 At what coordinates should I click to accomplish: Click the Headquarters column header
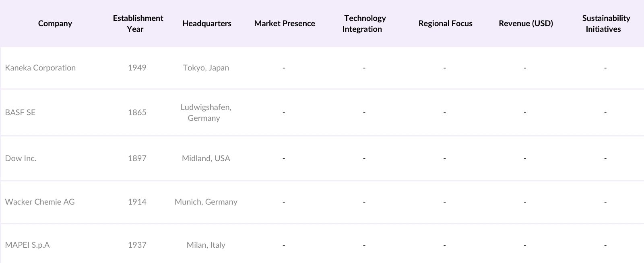coord(206,23)
